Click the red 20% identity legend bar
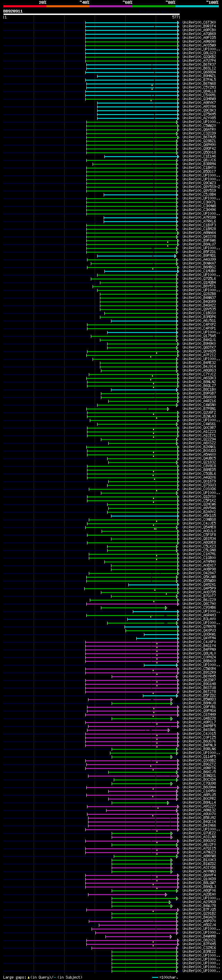This screenshot has width=222, height=980. (25, 6)
